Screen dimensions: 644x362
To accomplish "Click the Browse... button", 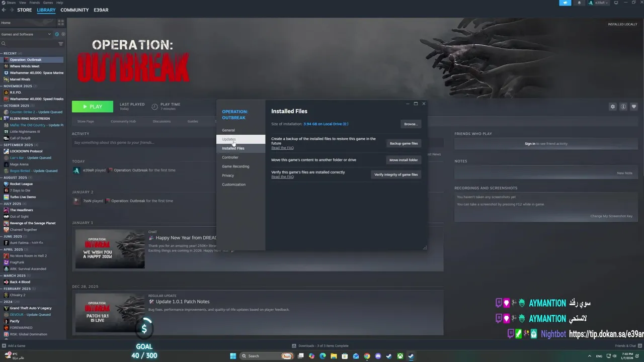I will [x=411, y=124].
